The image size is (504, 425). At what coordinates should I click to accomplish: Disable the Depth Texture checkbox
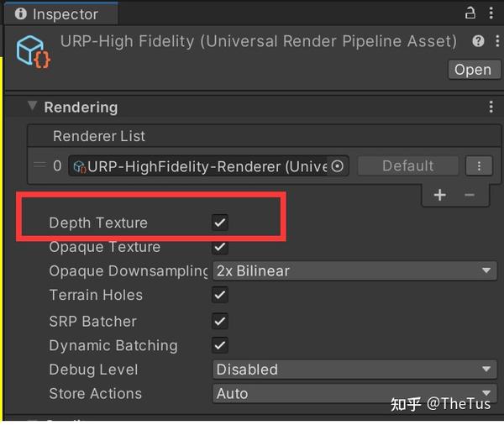pos(220,223)
